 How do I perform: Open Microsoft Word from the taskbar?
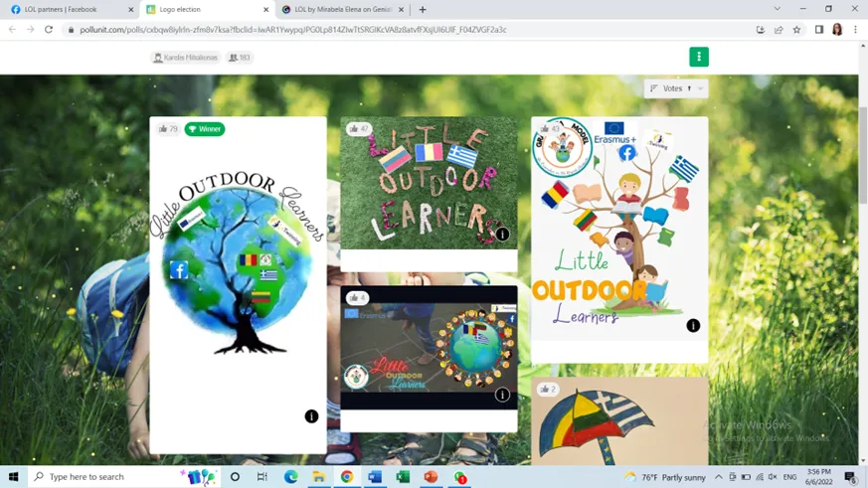point(375,477)
